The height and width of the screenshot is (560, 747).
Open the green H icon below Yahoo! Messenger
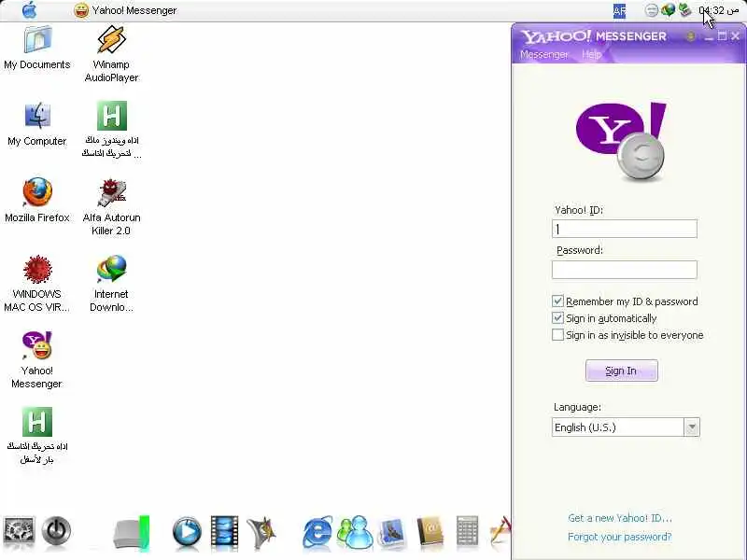pos(37,422)
